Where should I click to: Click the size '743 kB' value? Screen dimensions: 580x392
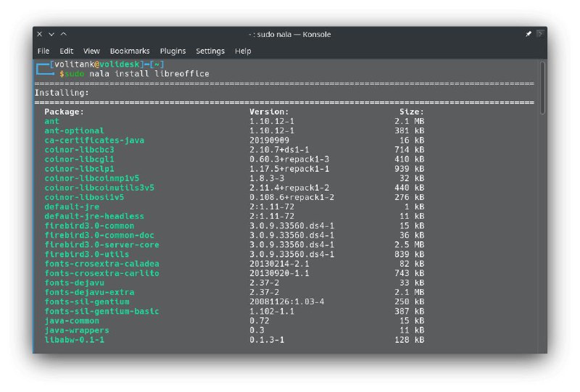click(409, 273)
